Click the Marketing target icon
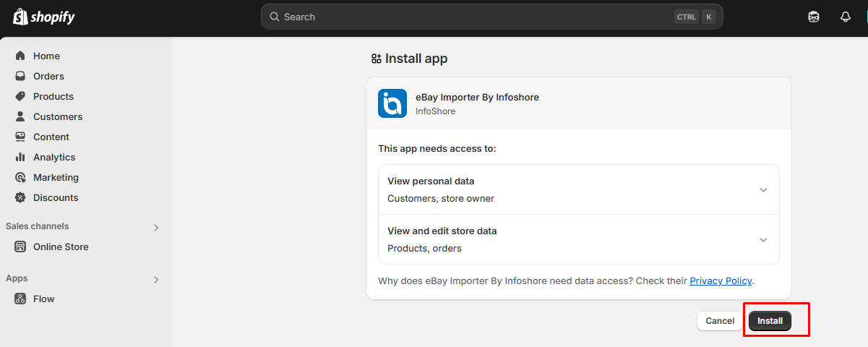 [20, 177]
